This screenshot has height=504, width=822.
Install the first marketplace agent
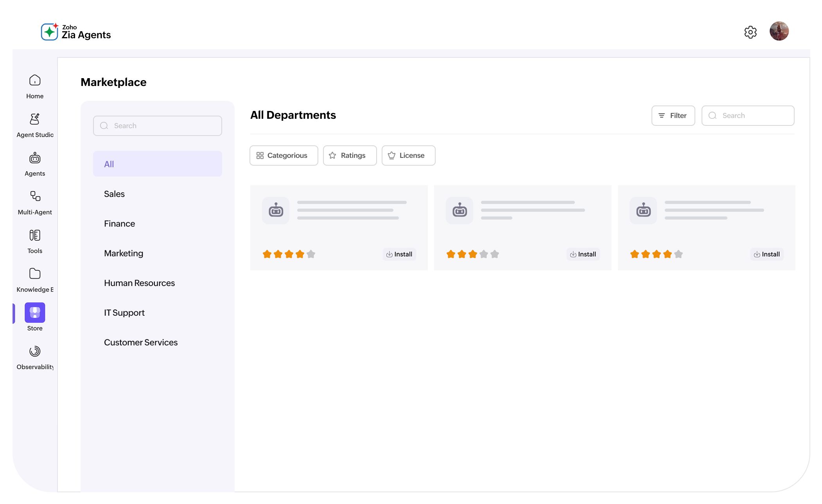coord(399,254)
